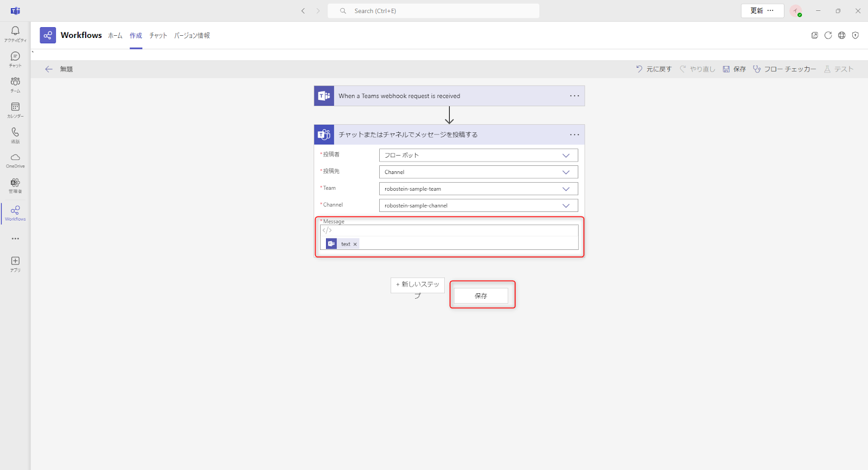Screen dimensions: 868x470
Task: Click 保存 save in top toolbar
Action: pos(734,69)
